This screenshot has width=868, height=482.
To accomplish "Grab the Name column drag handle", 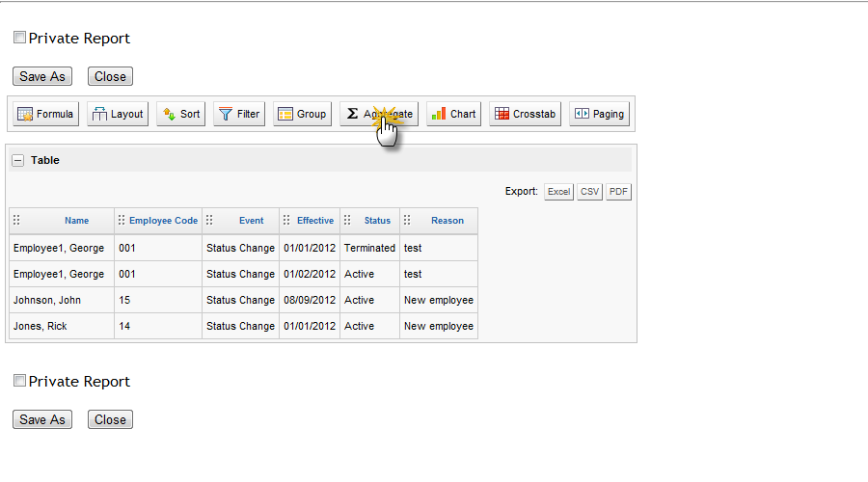I will (x=16, y=220).
